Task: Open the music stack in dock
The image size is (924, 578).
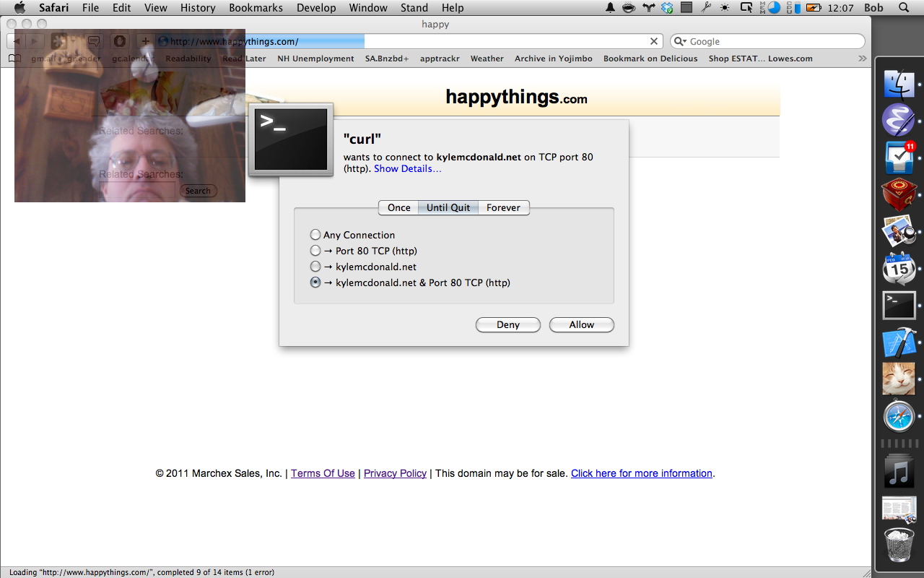Action: (x=899, y=473)
